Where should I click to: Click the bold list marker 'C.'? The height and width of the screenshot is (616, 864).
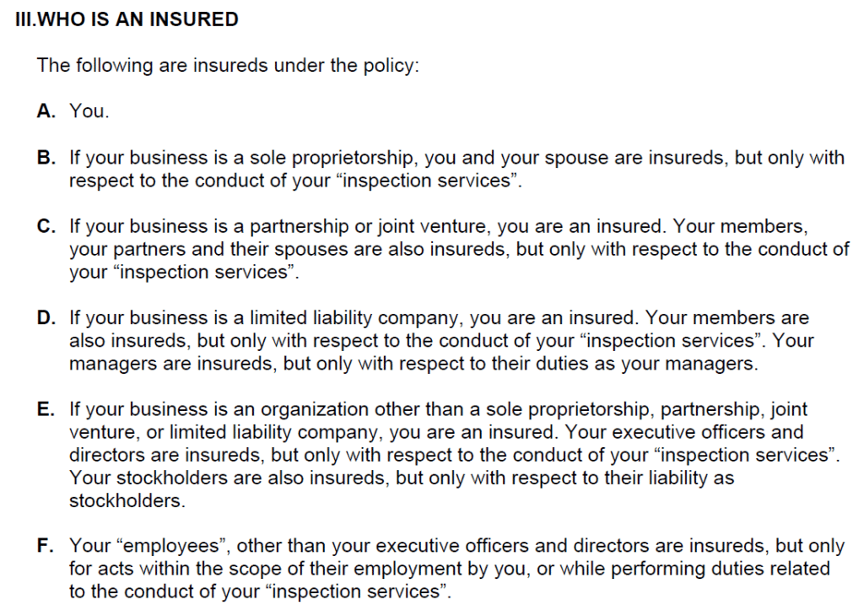point(46,226)
